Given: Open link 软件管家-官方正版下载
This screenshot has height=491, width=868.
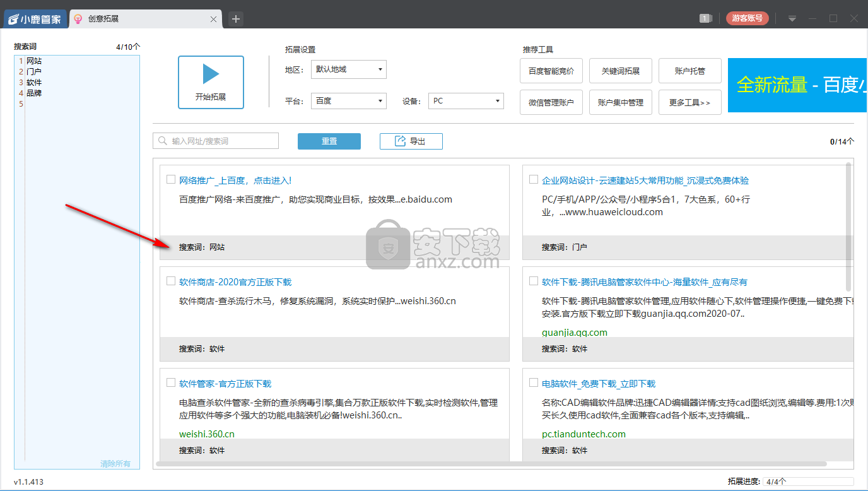Looking at the screenshot, I should coord(225,384).
